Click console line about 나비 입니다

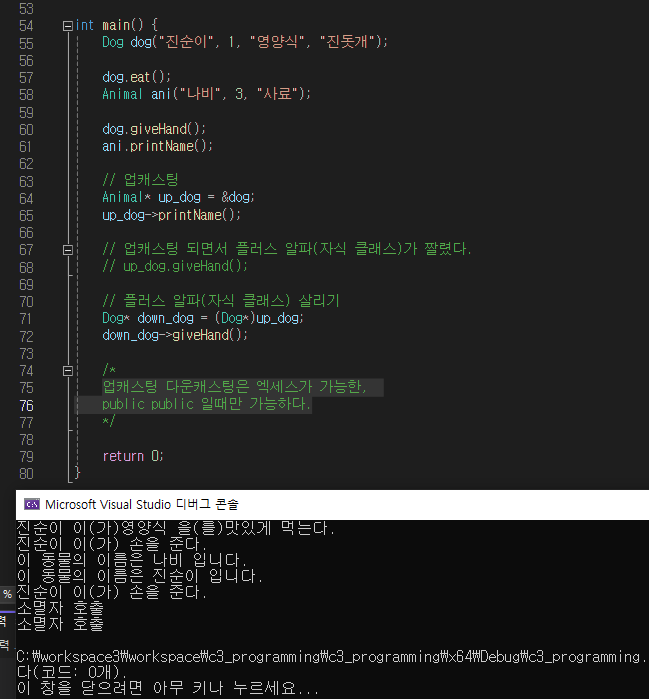(132, 560)
